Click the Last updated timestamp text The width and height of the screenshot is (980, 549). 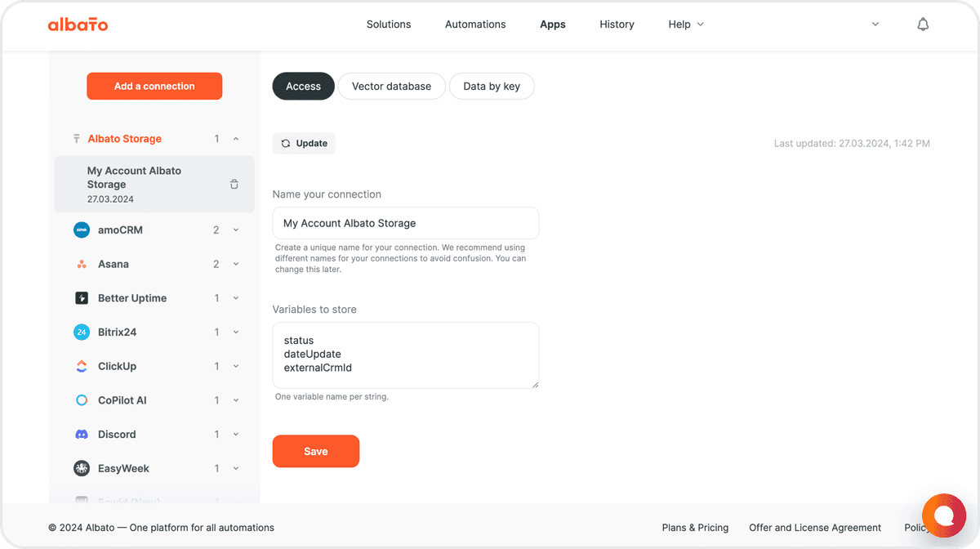[x=852, y=144]
